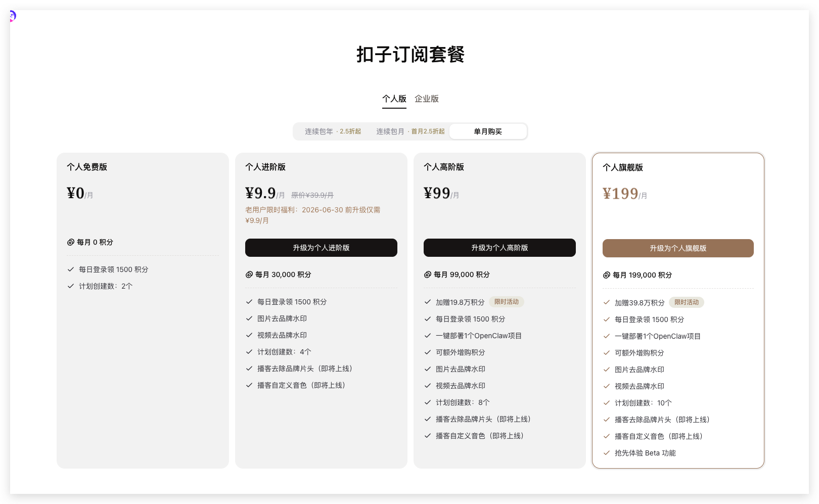Click the checkmark next to 可额外增购积分 in 高阶版
The width and height of the screenshot is (819, 504).
(428, 352)
